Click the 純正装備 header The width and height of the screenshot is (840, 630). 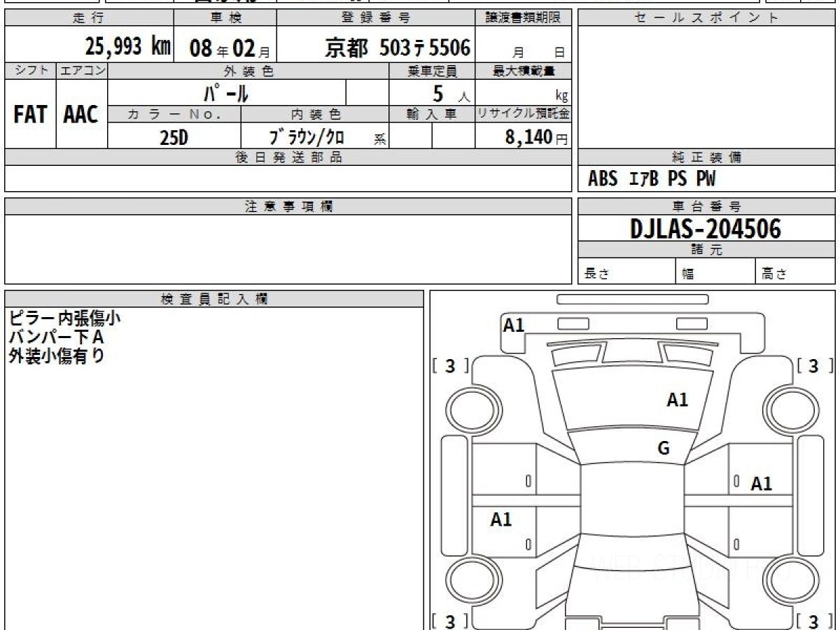click(706, 157)
